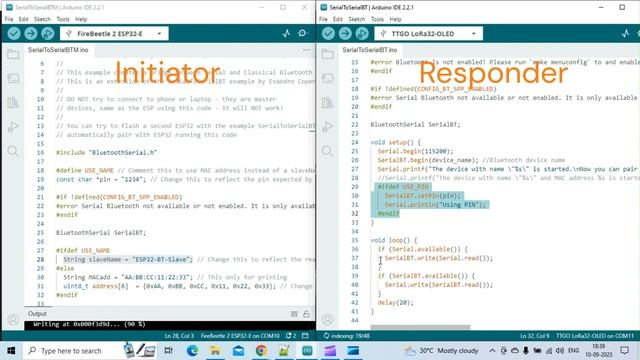Open Search panel in Responder sidebar
This screenshot has height=360, width=640.
point(327,151)
